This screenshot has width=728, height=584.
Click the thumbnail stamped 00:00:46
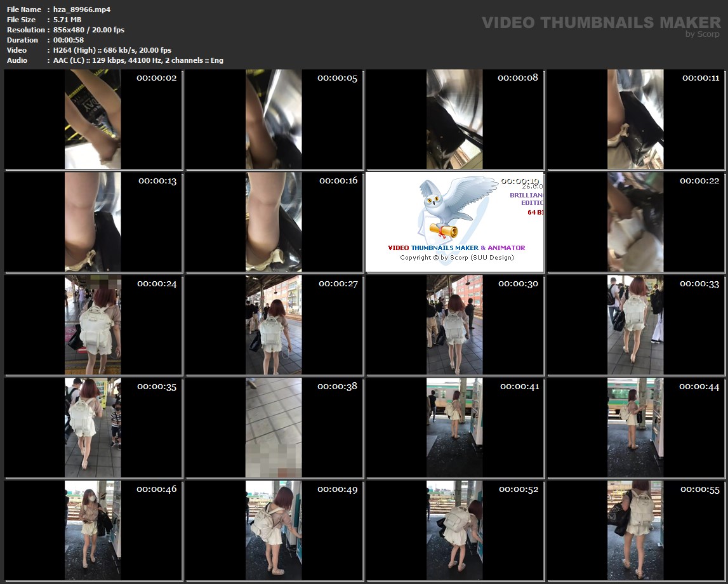[93, 531]
